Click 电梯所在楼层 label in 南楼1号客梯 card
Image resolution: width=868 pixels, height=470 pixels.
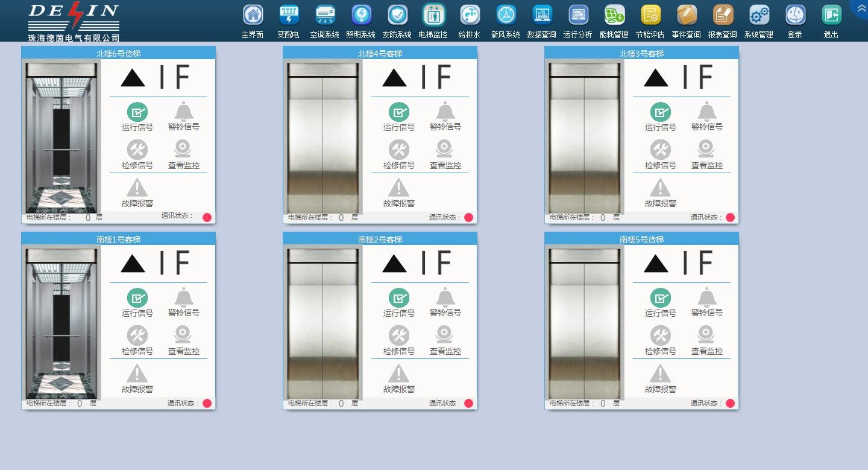(x=49, y=403)
